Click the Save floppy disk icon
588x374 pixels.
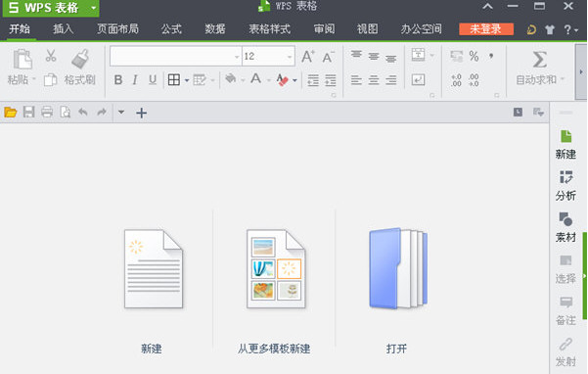(x=29, y=112)
